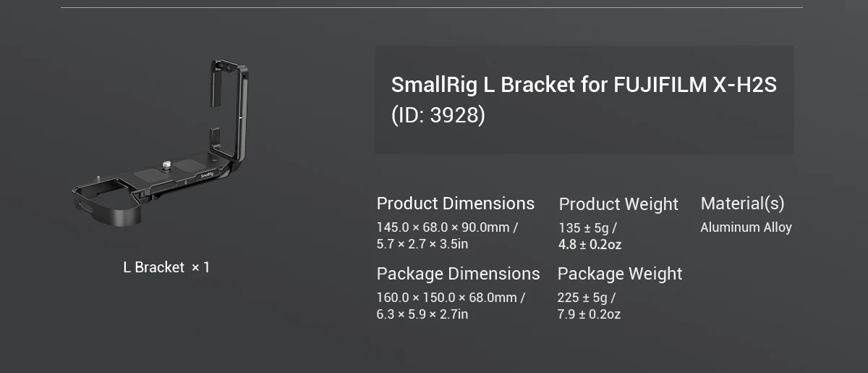868x373 pixels.
Task: Select the 7.9 ± 0.2oz package weight value
Action: 589,314
